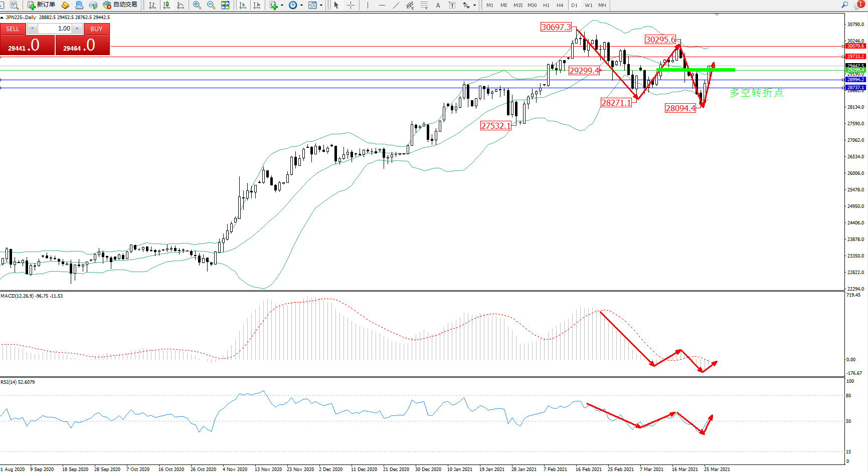This screenshot has height=472, width=868.
Task: Click the tile windows icon
Action: pyautogui.click(x=225, y=5)
